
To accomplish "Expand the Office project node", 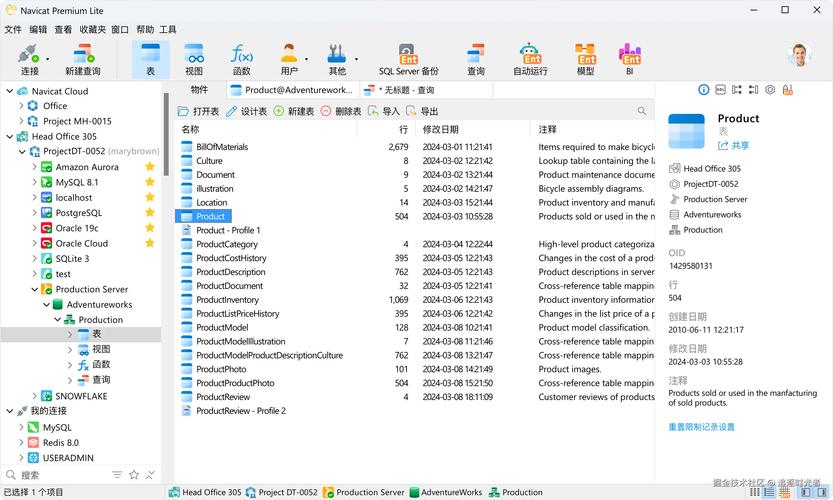I will point(21,106).
